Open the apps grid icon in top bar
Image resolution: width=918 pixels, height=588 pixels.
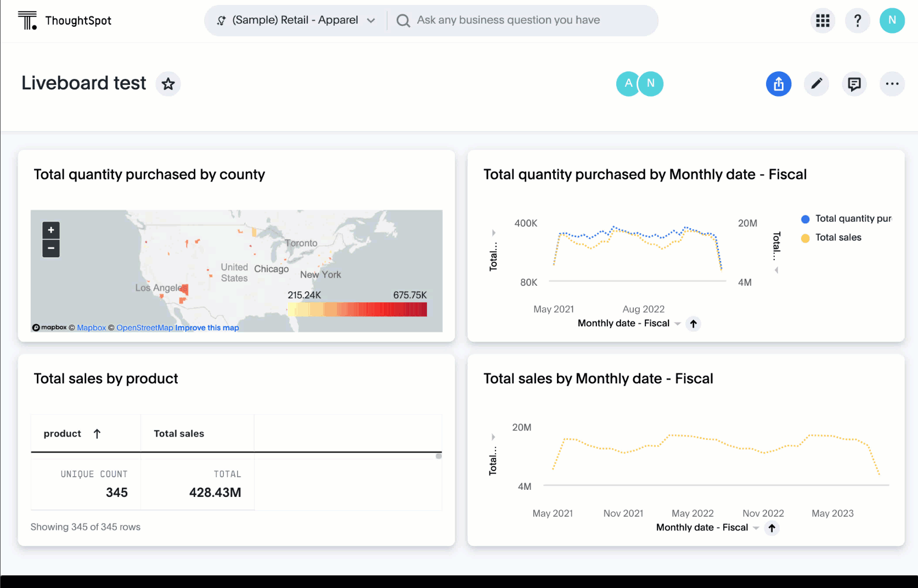[x=822, y=20]
